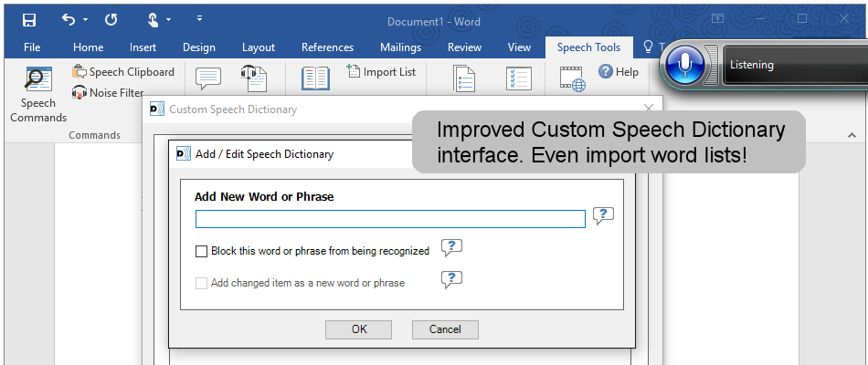Screen dimensions: 868x365
Task: Switch to the Design tab
Action: click(199, 47)
